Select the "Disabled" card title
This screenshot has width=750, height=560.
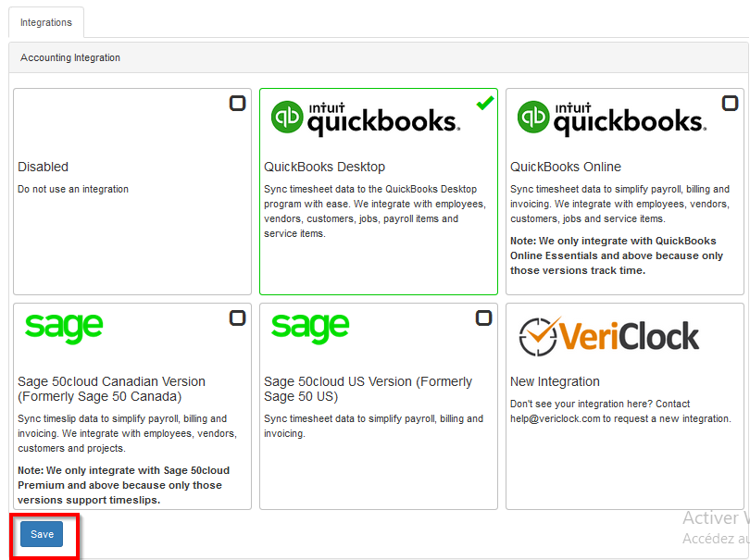point(43,167)
